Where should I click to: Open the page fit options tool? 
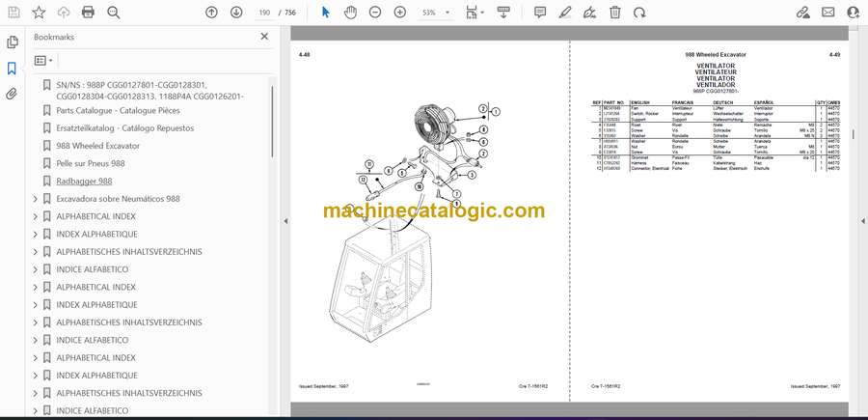[475, 13]
